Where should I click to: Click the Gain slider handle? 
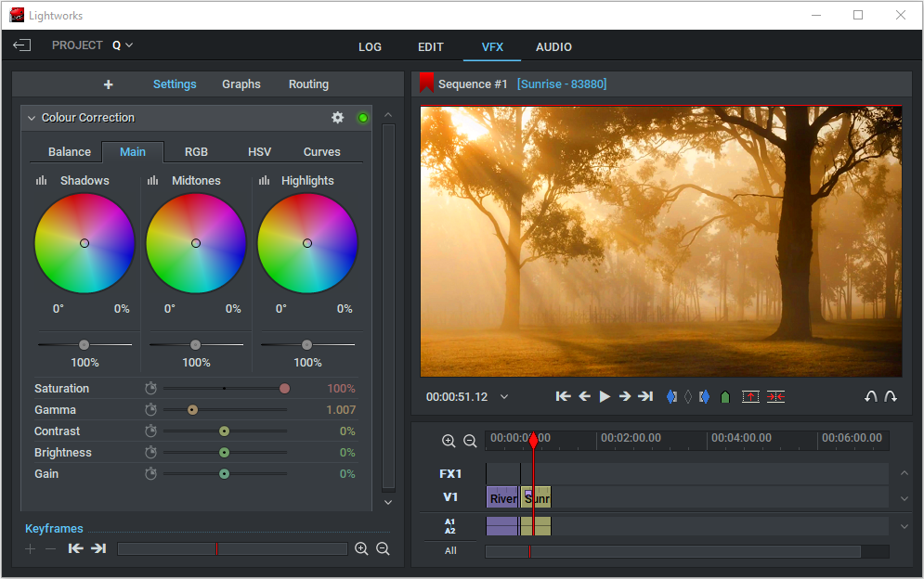click(x=224, y=473)
